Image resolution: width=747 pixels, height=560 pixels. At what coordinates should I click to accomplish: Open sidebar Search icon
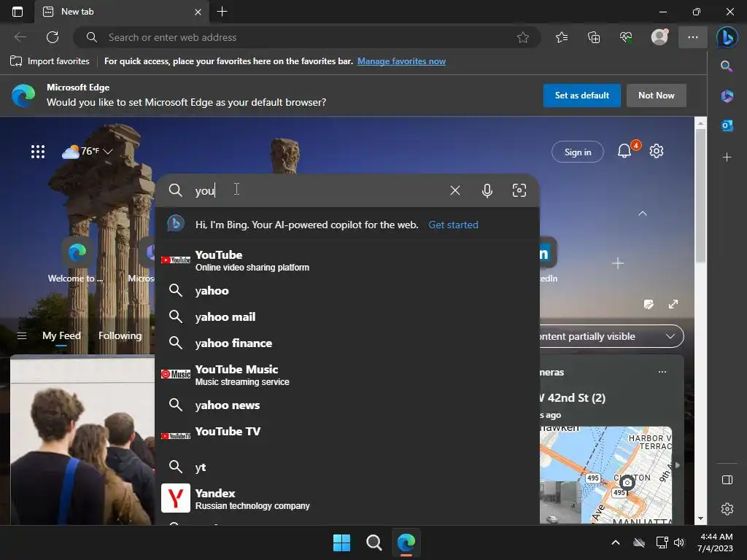727,66
